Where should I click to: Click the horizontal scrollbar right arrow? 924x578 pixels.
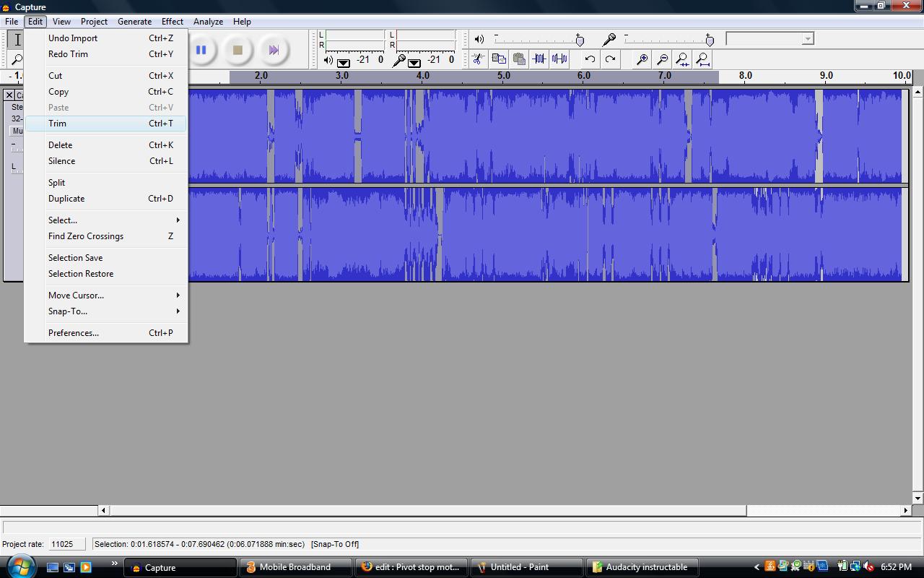pos(905,510)
